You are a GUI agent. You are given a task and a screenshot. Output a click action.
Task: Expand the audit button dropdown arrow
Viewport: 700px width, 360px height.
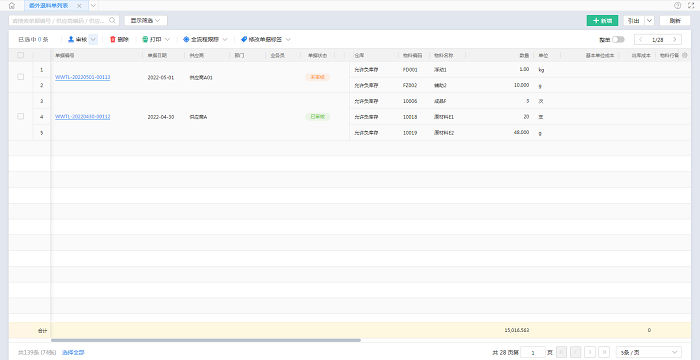(93, 39)
